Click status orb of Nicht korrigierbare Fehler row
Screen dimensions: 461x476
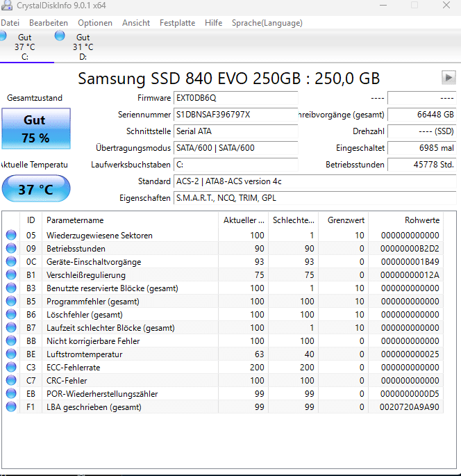tap(11, 341)
